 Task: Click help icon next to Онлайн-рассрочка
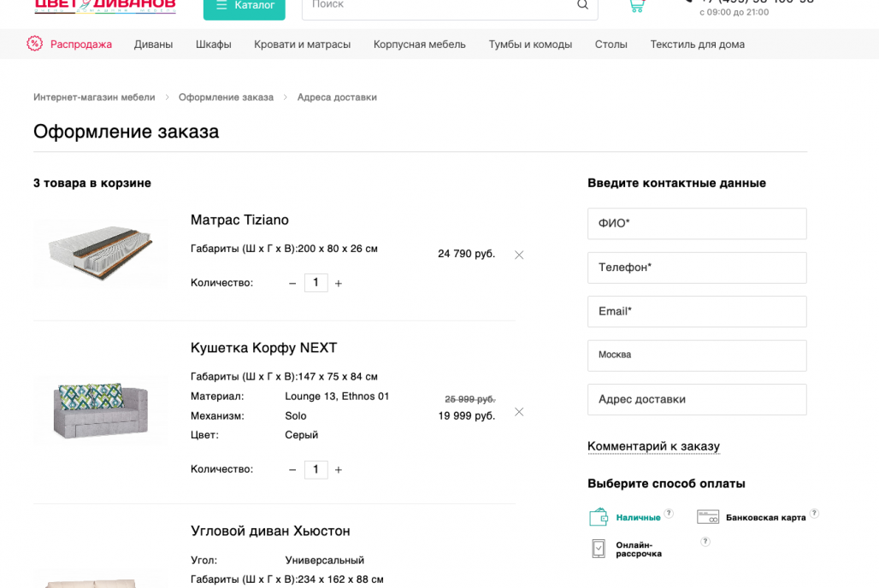click(705, 542)
